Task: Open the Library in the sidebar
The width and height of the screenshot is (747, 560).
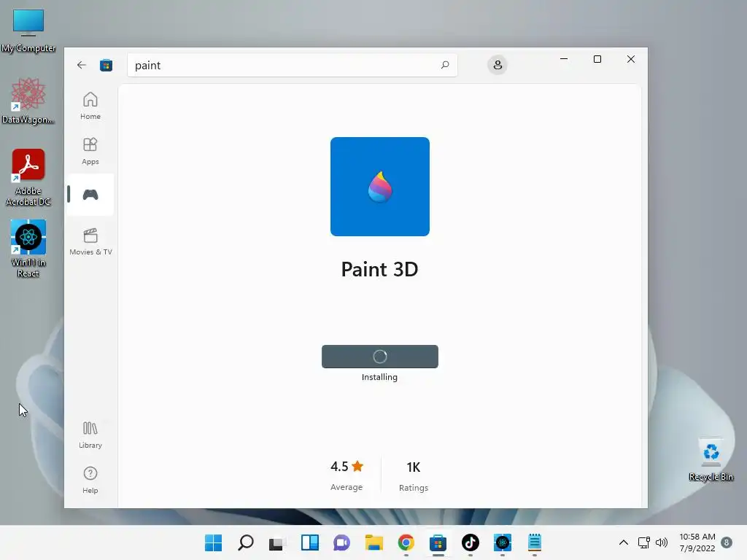Action: (90, 435)
